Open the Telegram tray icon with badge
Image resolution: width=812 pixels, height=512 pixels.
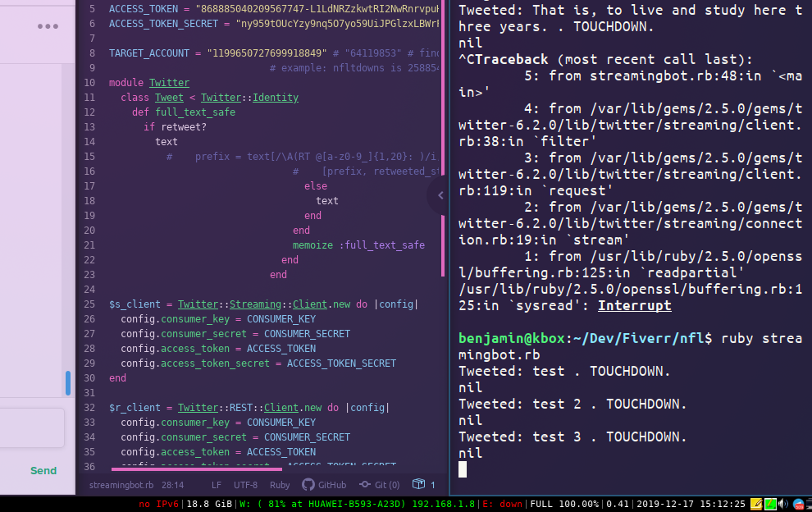[799, 505]
